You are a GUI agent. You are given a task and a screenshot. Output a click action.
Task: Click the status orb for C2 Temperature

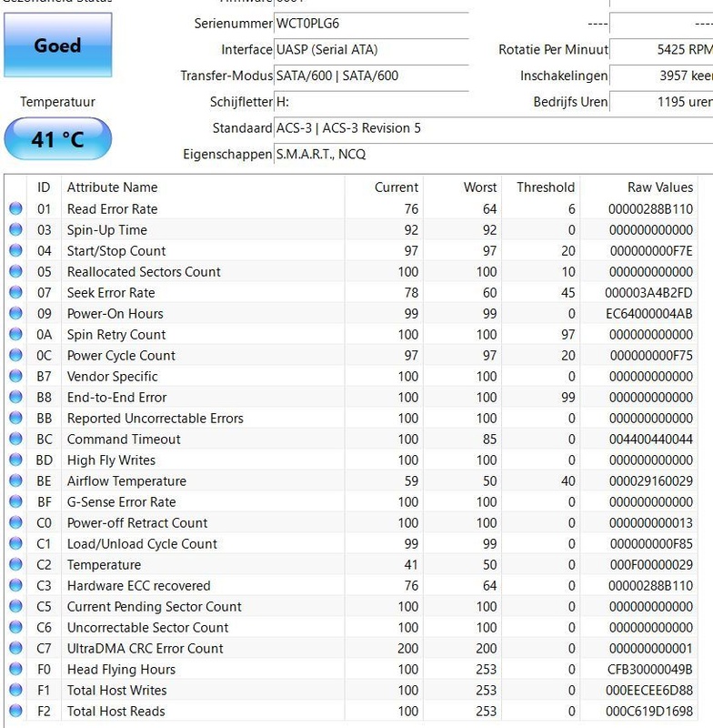coord(15,564)
